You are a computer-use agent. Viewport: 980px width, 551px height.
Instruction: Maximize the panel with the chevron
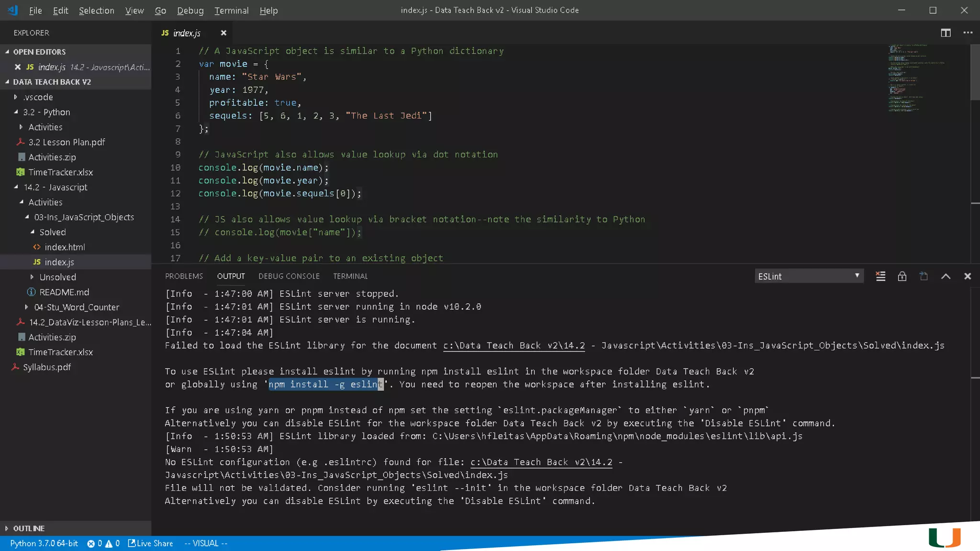[x=946, y=276]
